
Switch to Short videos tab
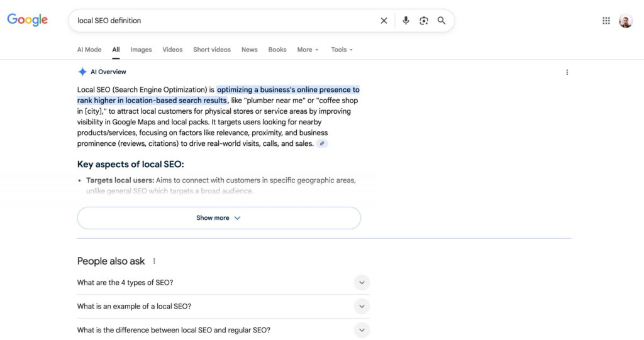coord(212,50)
